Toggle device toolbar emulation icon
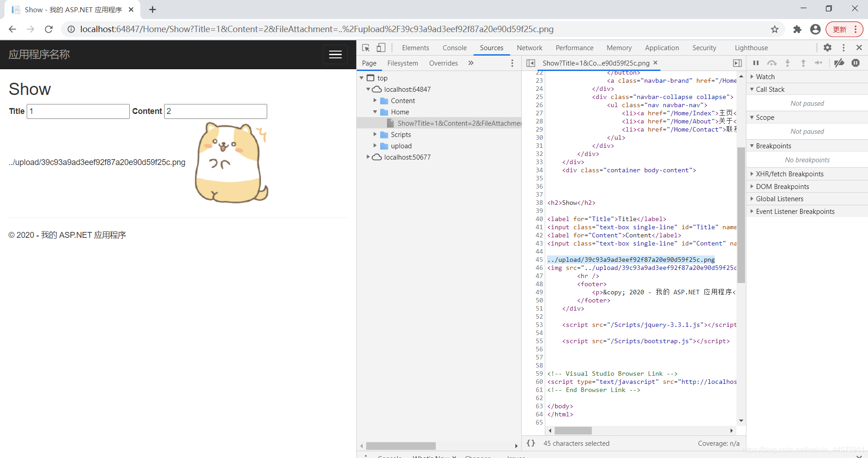This screenshot has height=458, width=868. tap(381, 47)
